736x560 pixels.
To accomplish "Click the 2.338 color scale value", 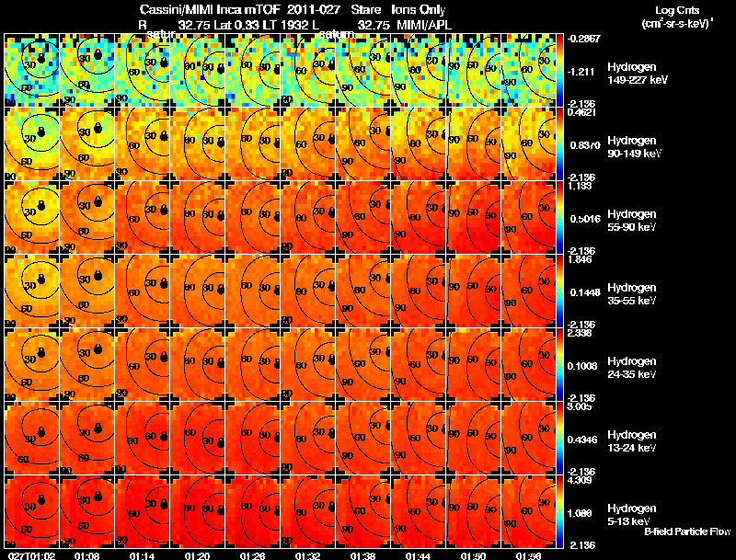I will coord(580,333).
